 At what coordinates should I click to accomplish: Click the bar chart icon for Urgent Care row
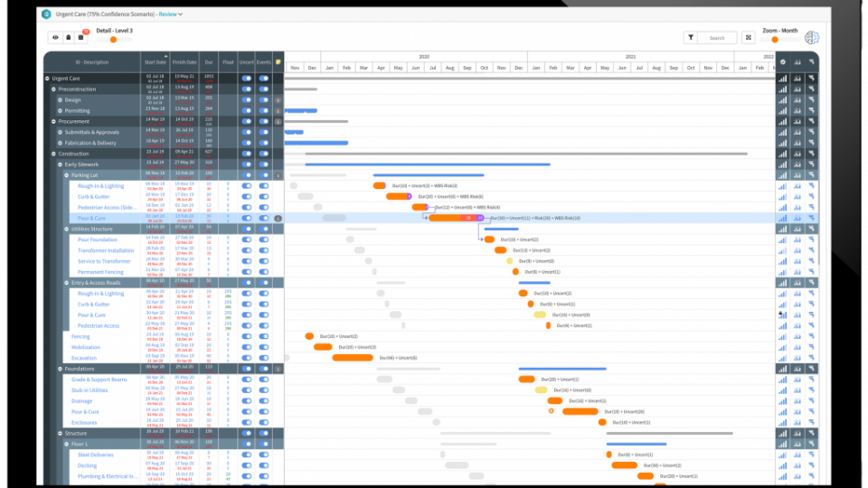tap(782, 79)
